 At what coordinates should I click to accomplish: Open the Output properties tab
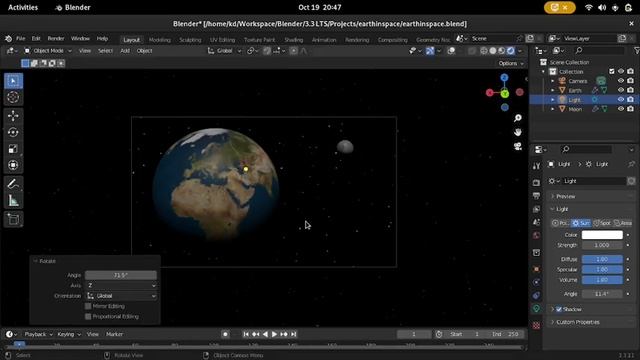536,196
